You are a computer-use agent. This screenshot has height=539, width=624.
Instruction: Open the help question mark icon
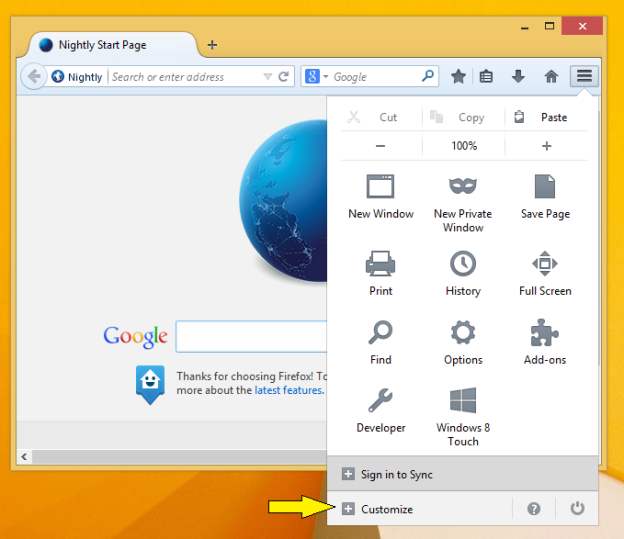[x=534, y=508]
